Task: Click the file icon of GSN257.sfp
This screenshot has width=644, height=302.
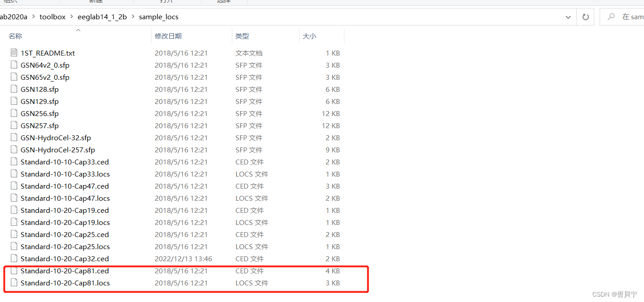Action: [x=13, y=125]
